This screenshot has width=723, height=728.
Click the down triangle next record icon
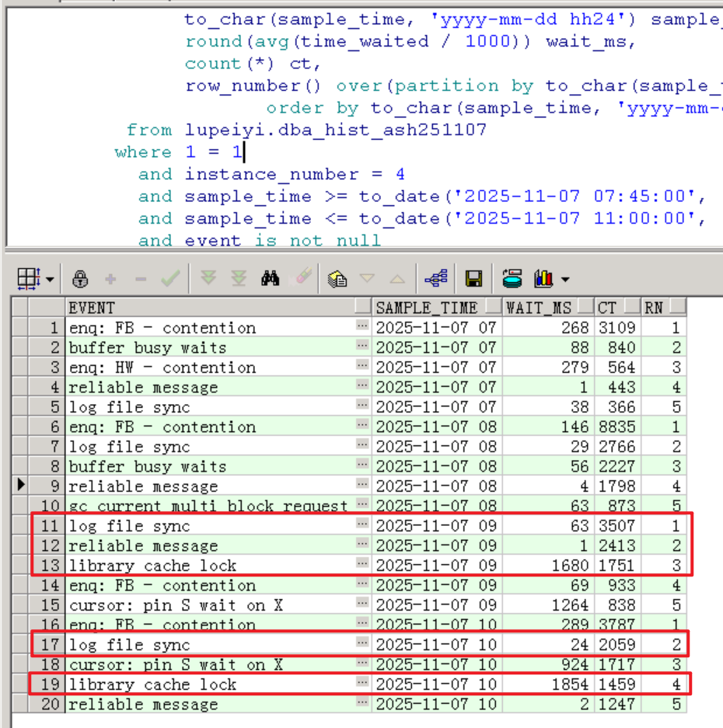click(367, 279)
